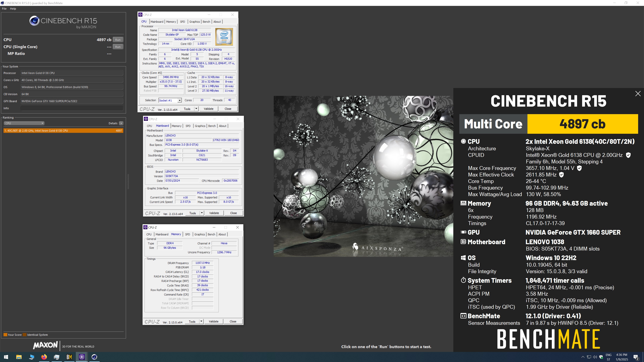This screenshot has width=644, height=362.
Task: Click Validate in the top CPU-Z window
Action: 208,109
